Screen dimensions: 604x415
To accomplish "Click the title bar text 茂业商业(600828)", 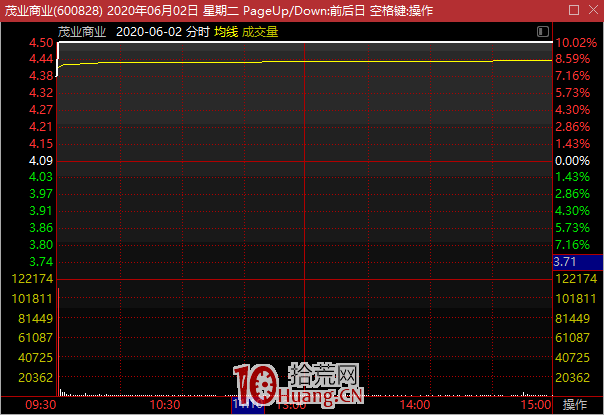I will pyautogui.click(x=54, y=10).
